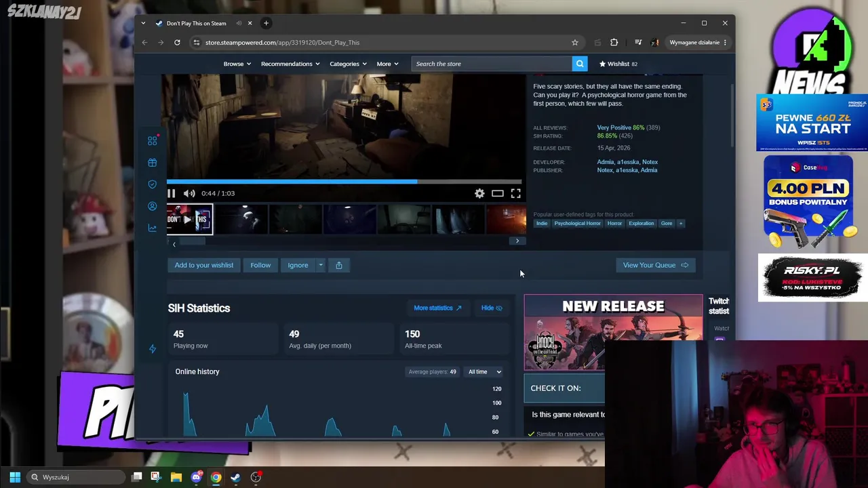Open SIH sidebar shield check icon

[153, 184]
